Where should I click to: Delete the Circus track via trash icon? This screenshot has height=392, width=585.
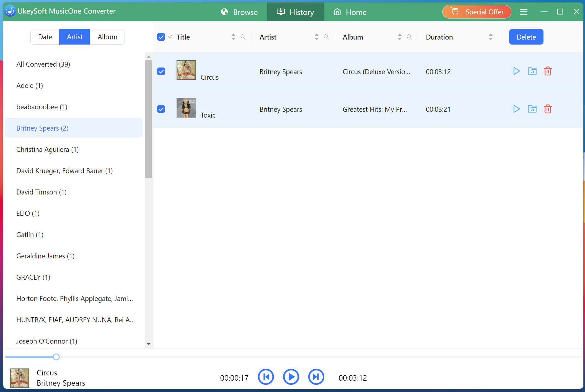click(548, 71)
